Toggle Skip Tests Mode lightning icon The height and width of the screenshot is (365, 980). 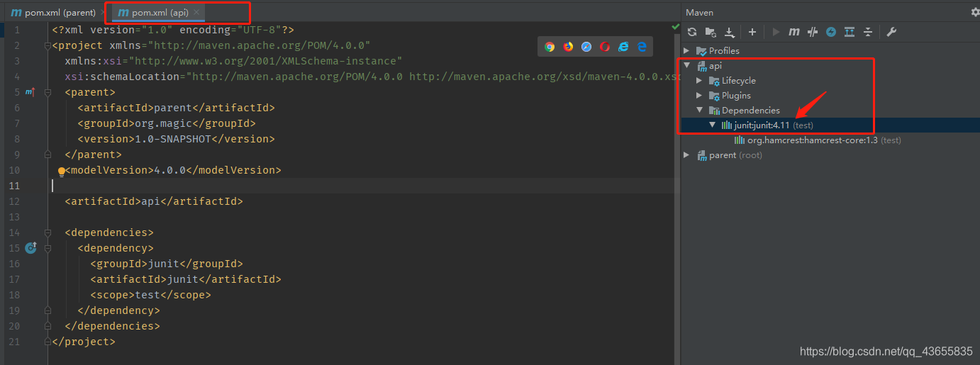tap(831, 32)
